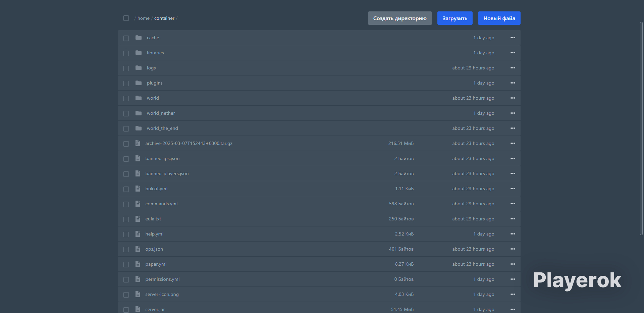Tick the world folder checkbox
This screenshot has width=644, height=313.
pyautogui.click(x=126, y=99)
